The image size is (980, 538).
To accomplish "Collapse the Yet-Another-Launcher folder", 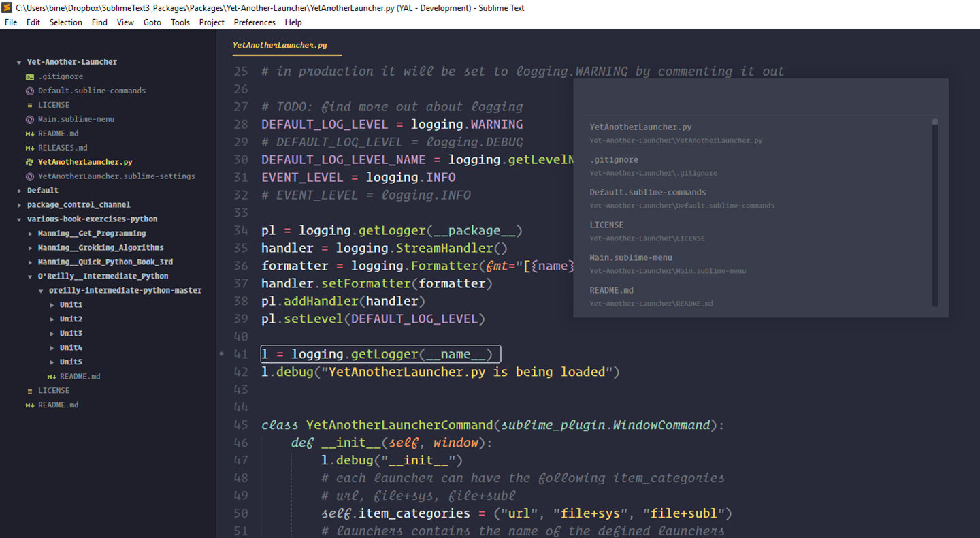I will point(18,61).
